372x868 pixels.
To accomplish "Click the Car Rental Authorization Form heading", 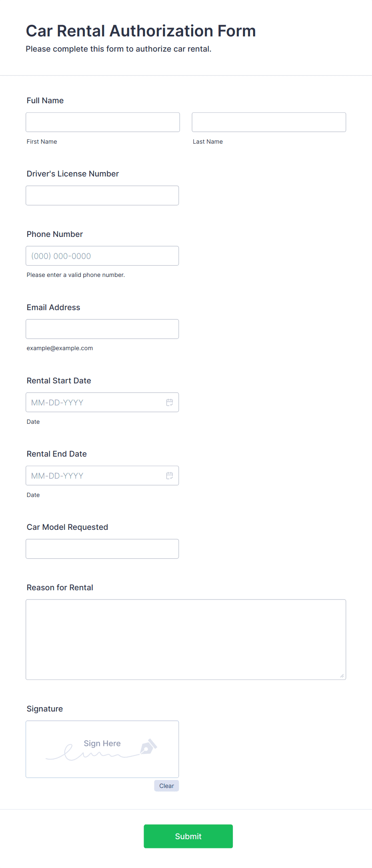I will pyautogui.click(x=141, y=31).
